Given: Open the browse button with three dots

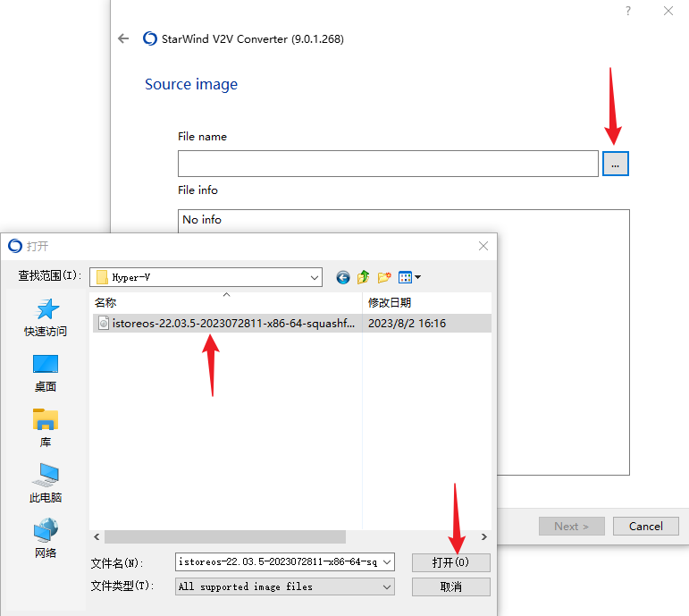Looking at the screenshot, I should click(615, 164).
